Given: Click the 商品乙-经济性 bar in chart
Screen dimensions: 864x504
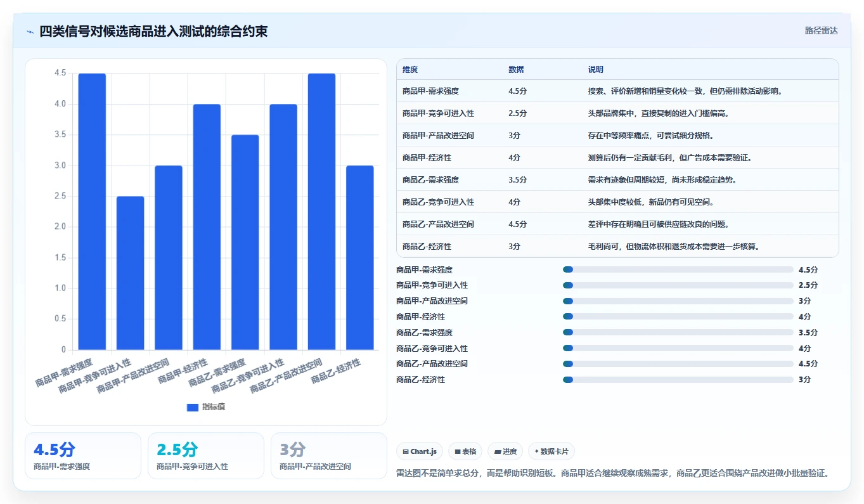Looking at the screenshot, I should tap(360, 257).
